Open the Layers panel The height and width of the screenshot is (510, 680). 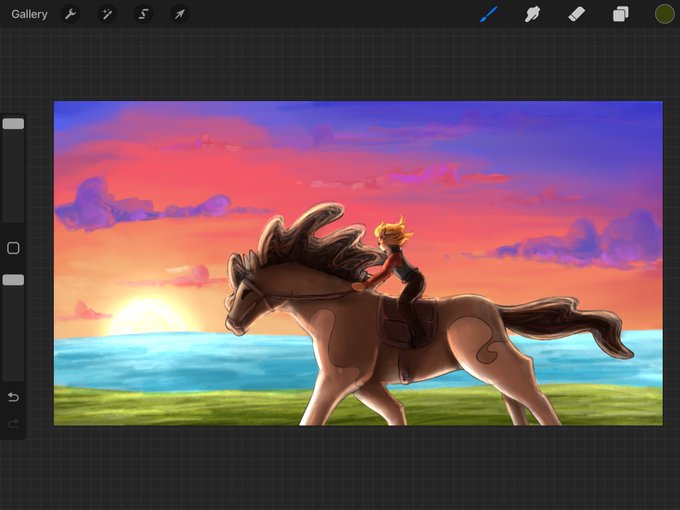(621, 14)
